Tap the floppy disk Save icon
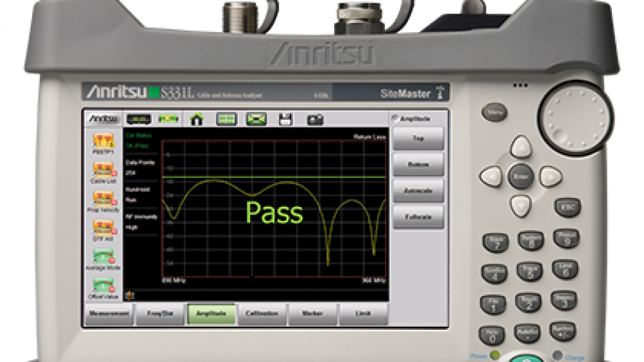 [x=286, y=120]
